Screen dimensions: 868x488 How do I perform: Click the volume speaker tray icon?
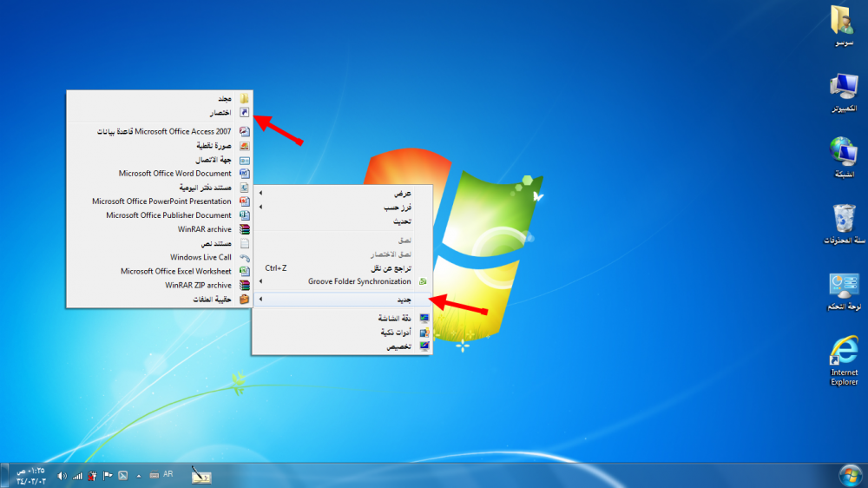point(62,476)
